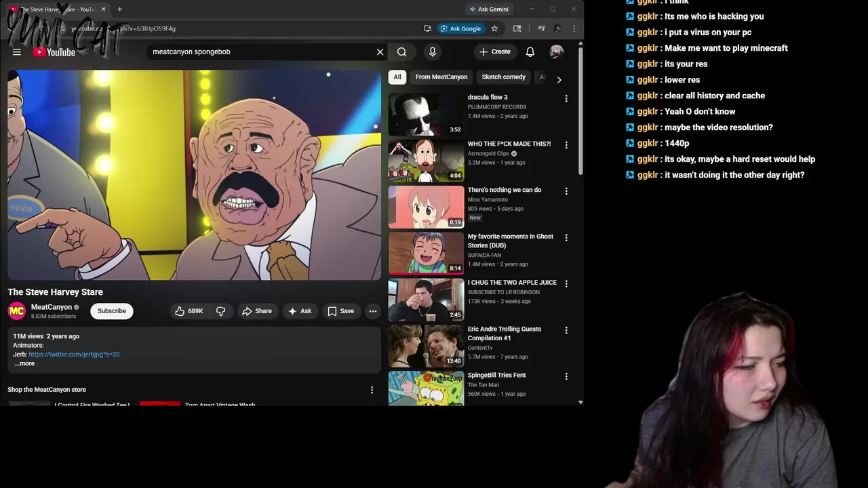Open a new browser tab
The image size is (868, 488).
coord(119,9)
